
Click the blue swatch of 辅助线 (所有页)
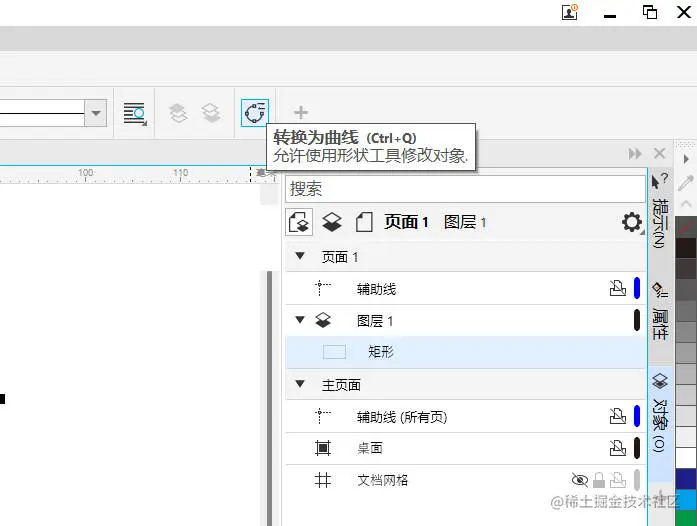coord(637,416)
